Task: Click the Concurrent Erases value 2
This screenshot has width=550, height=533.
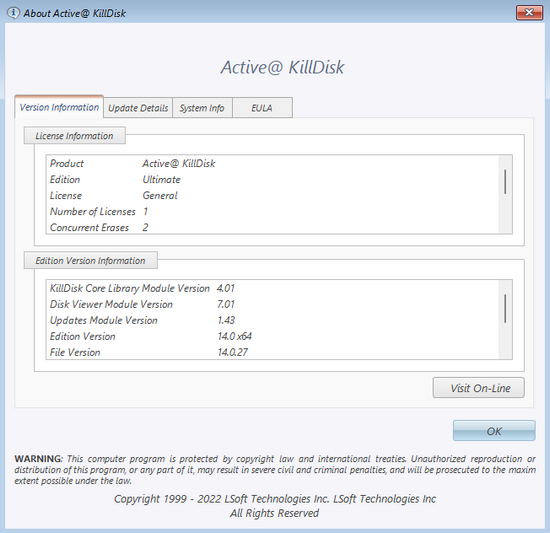Action: [x=145, y=228]
